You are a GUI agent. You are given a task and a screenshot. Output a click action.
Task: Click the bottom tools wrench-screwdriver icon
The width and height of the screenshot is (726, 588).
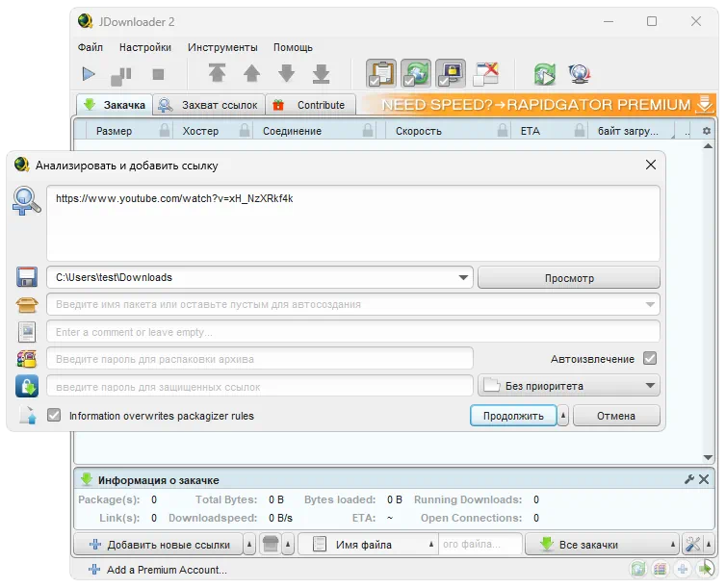tap(692, 544)
